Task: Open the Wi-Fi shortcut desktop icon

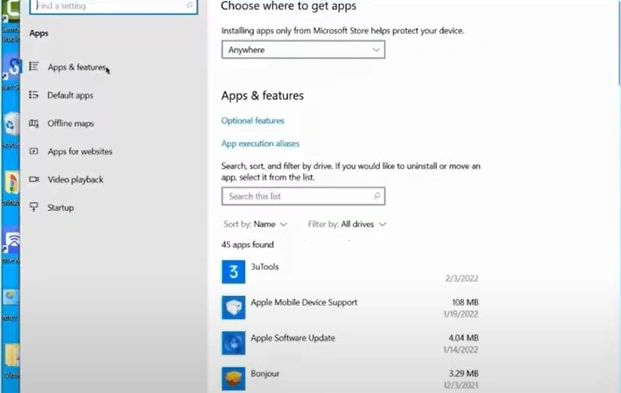Action: (x=11, y=242)
